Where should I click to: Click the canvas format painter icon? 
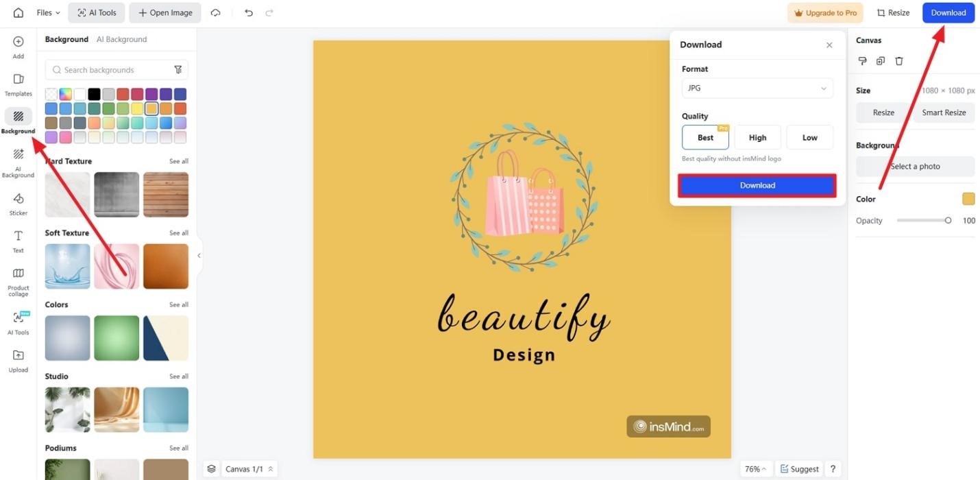(x=863, y=61)
